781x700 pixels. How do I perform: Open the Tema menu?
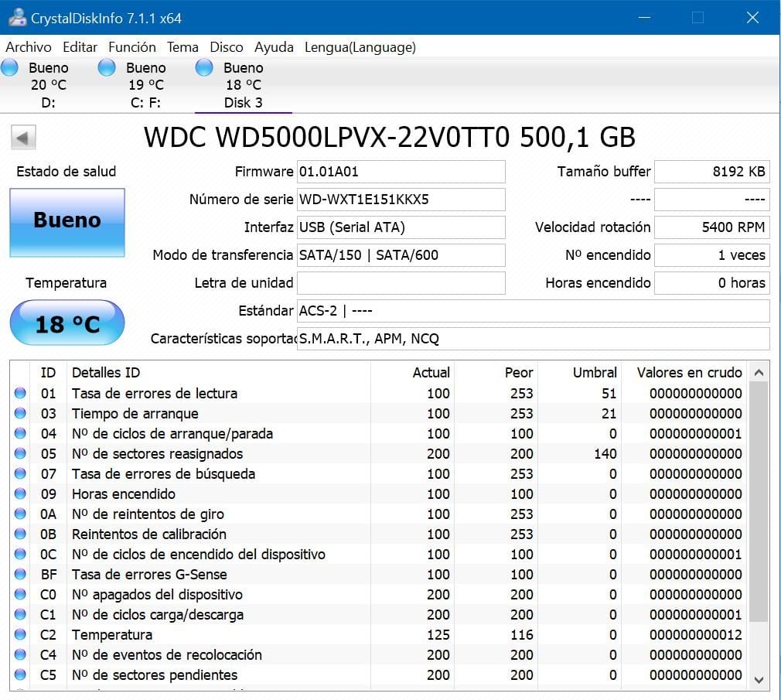point(182,47)
